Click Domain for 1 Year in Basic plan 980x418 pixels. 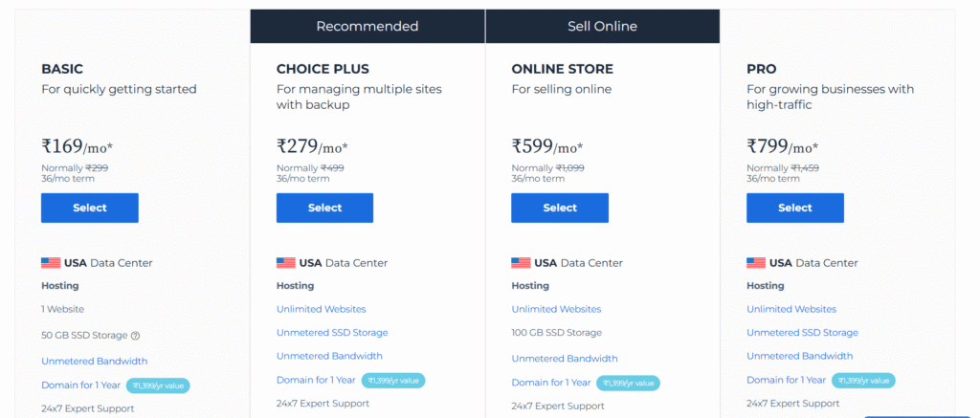tap(80, 385)
